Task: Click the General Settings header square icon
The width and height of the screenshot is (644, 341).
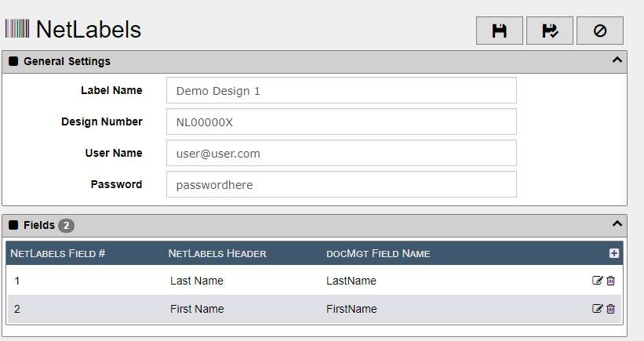Action: (x=13, y=61)
